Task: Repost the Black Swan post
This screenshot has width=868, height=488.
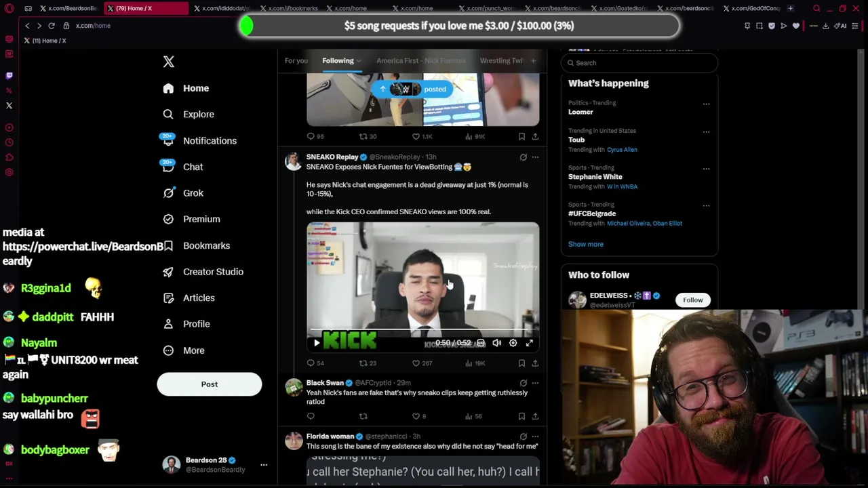Action: coord(363,416)
